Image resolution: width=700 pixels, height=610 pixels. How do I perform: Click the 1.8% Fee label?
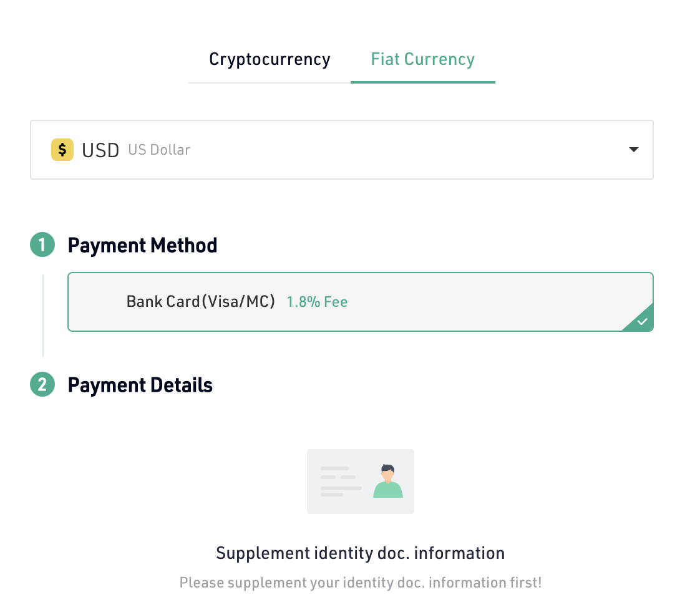coord(317,303)
